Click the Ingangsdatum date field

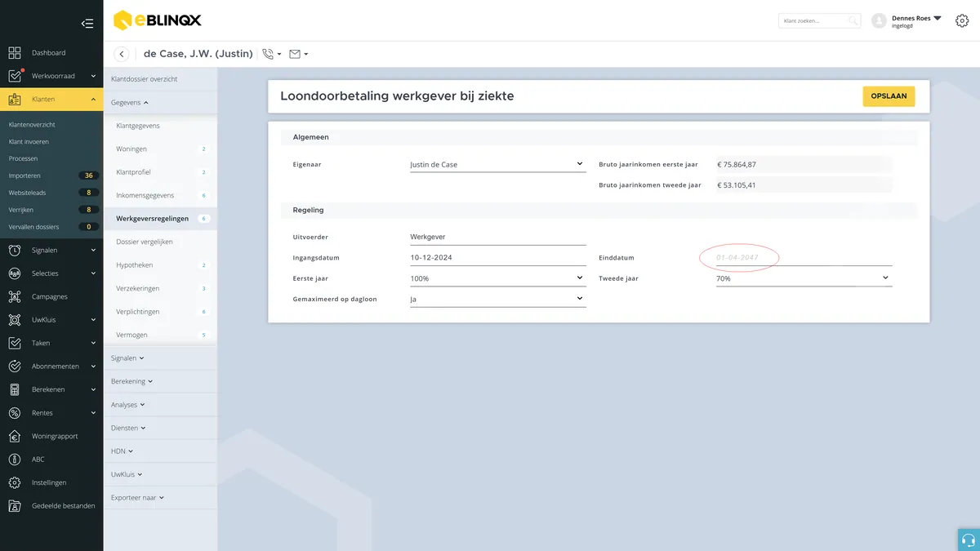point(497,258)
